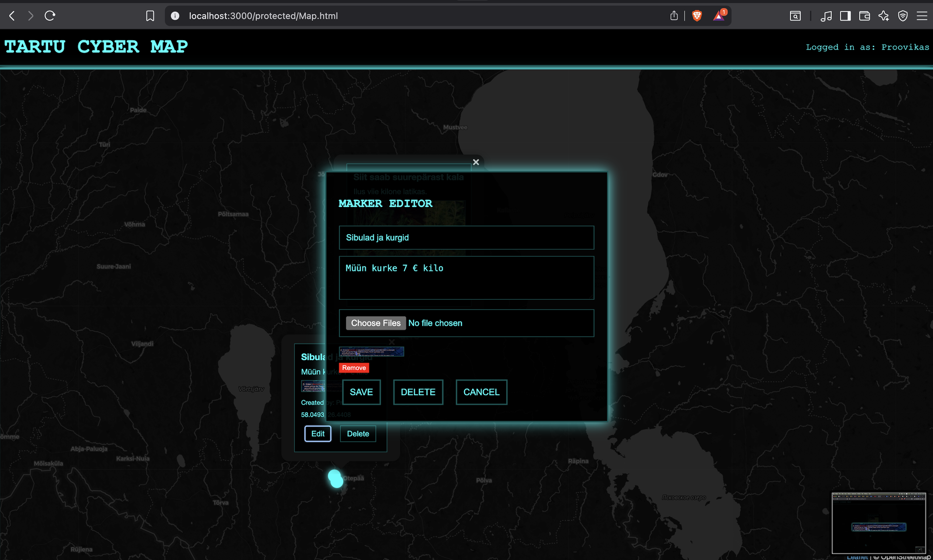Reload the page
This screenshot has width=933, height=560.
tap(50, 16)
